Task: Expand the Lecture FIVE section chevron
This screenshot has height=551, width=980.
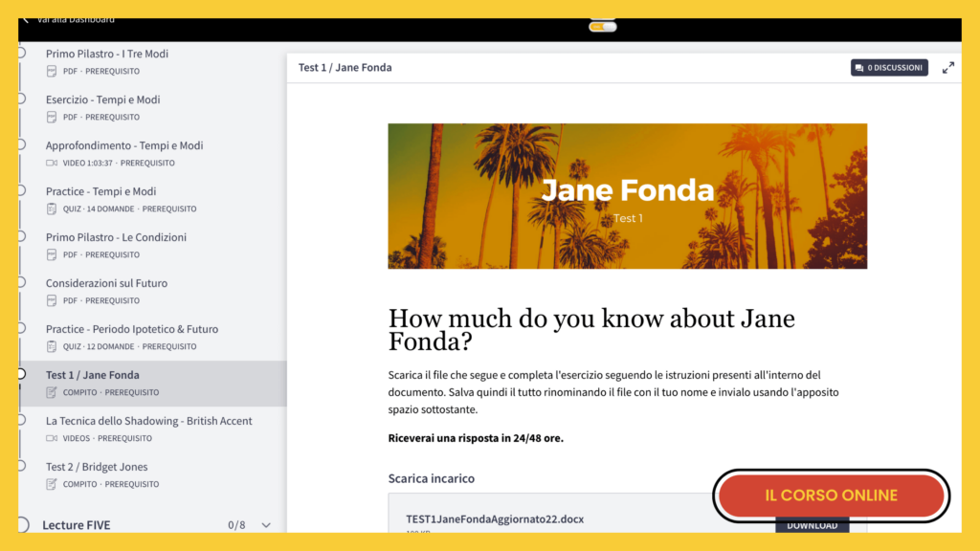Action: click(x=266, y=525)
